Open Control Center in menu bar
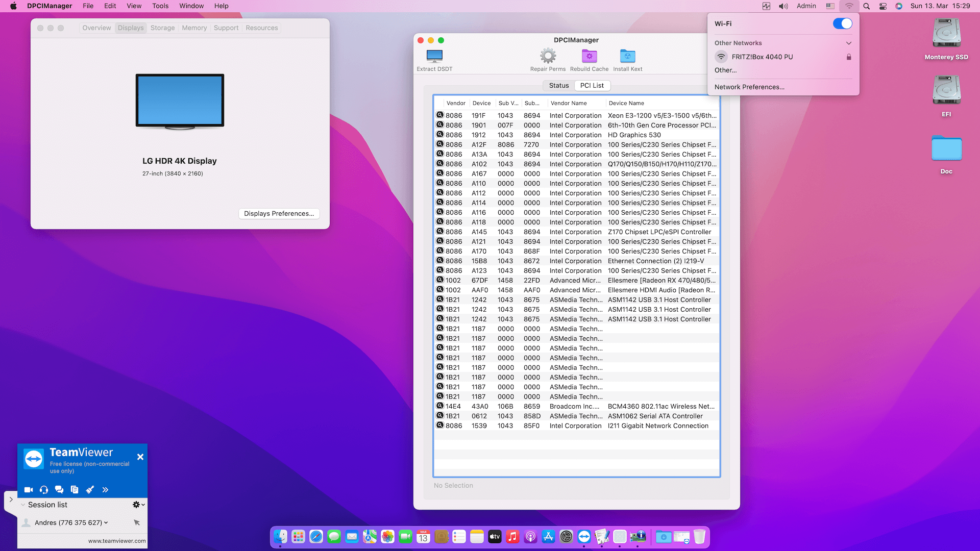Screen dimensions: 980x551 tap(883, 6)
